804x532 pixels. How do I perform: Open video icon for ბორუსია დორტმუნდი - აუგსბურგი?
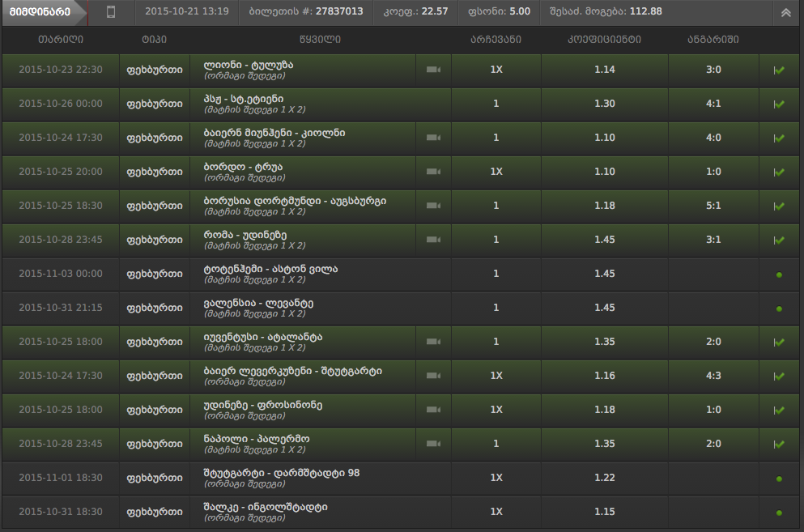click(x=433, y=206)
